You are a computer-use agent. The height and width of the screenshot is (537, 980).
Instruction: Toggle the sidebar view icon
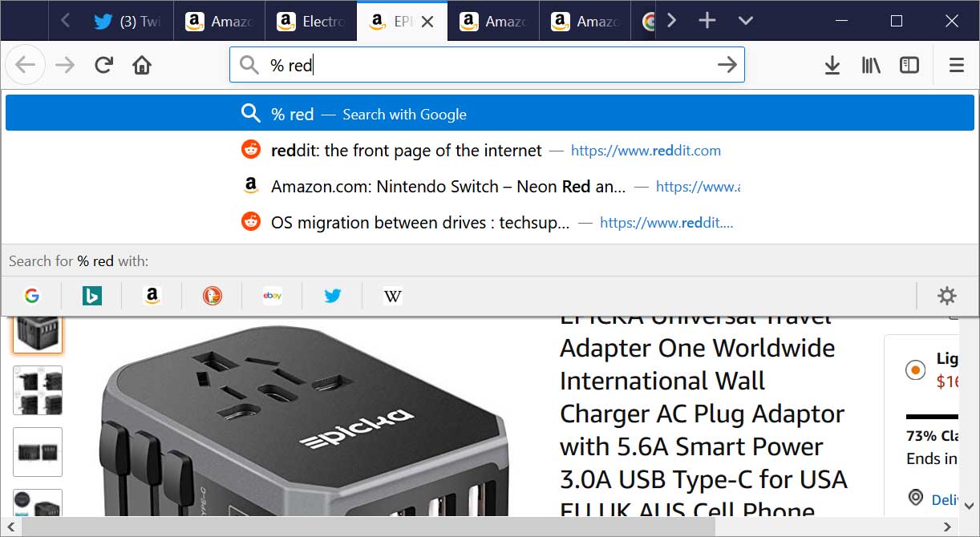909,65
